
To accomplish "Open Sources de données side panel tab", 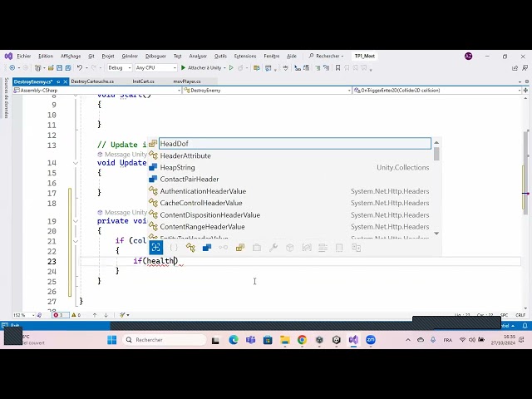I will (6, 98).
